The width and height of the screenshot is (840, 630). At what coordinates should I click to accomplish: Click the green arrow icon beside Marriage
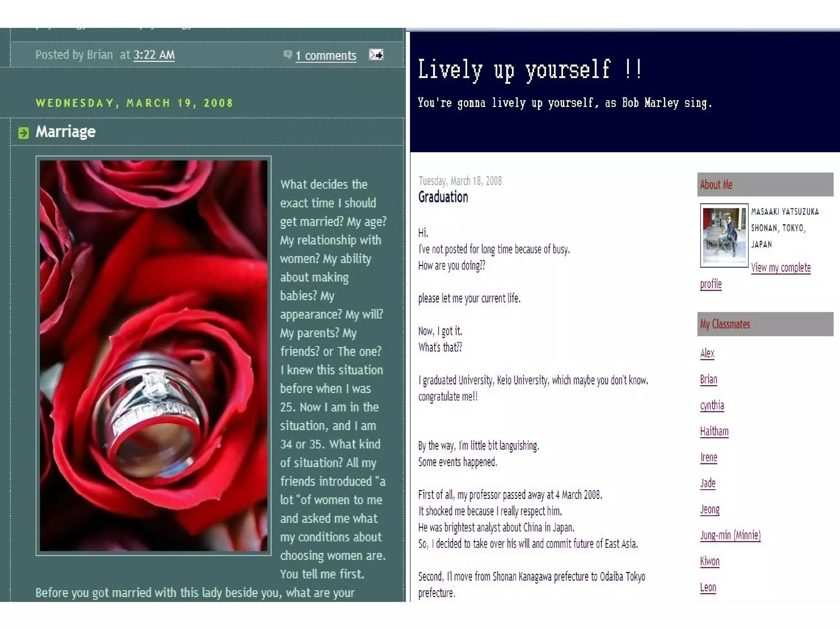pyautogui.click(x=23, y=133)
